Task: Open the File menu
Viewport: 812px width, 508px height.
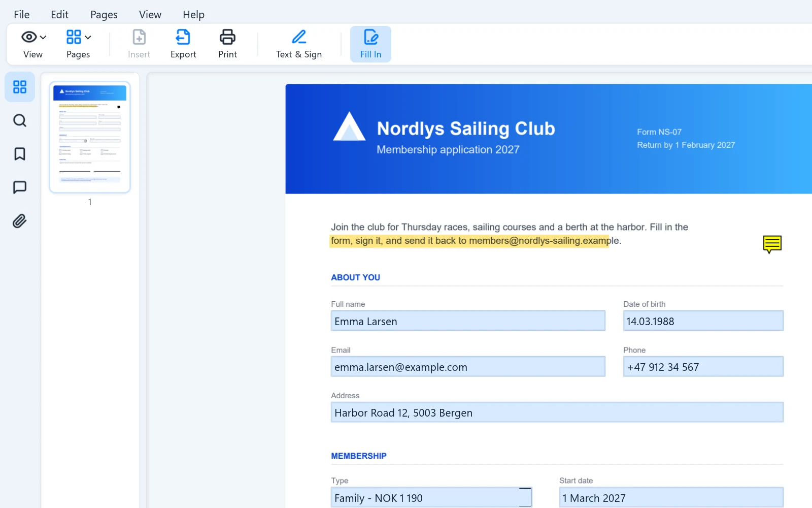Action: pos(22,15)
